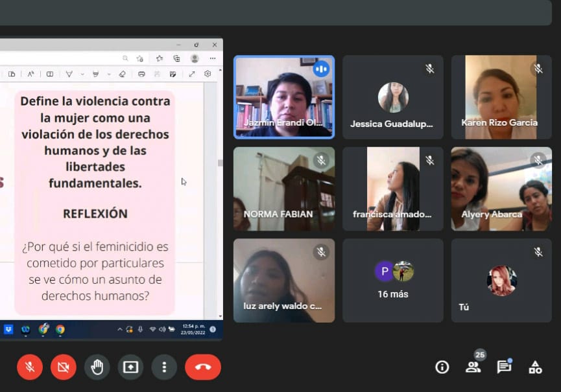561x392 pixels.
Task: Expand the draw pen options dropdown arrow
Action: point(82,74)
